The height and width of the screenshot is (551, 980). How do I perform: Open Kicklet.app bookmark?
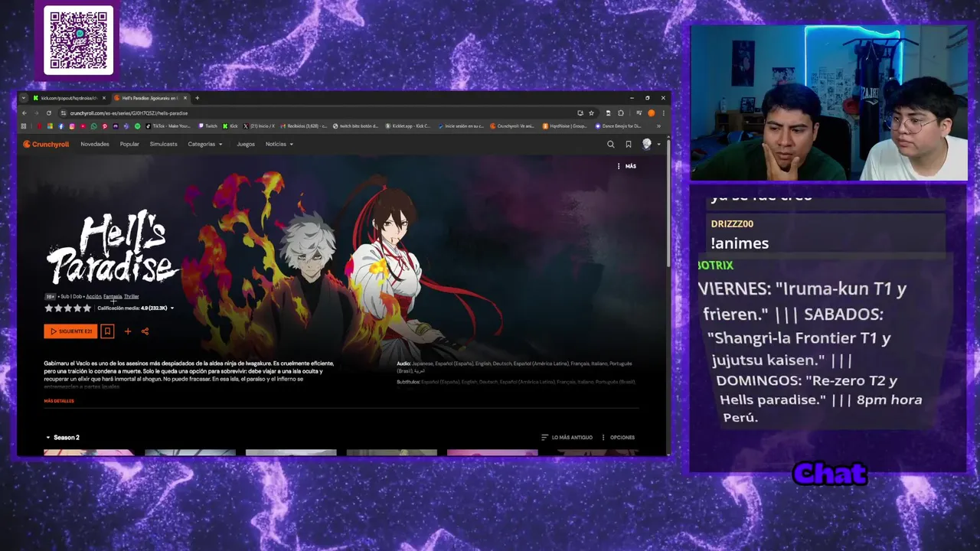(408, 126)
